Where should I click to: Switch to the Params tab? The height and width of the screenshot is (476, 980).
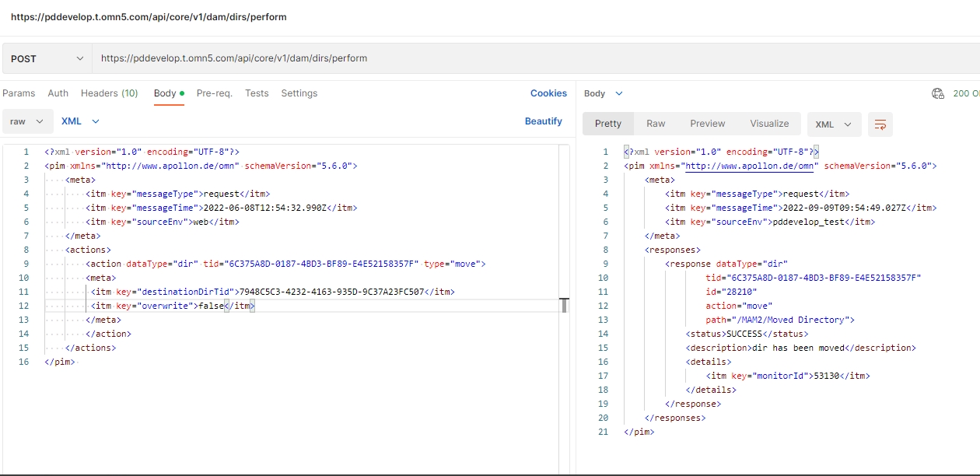(19, 93)
